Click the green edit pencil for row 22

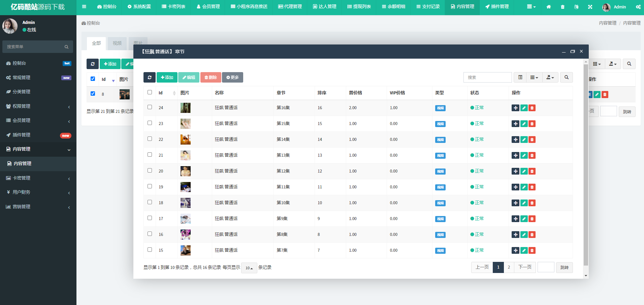pos(524,140)
